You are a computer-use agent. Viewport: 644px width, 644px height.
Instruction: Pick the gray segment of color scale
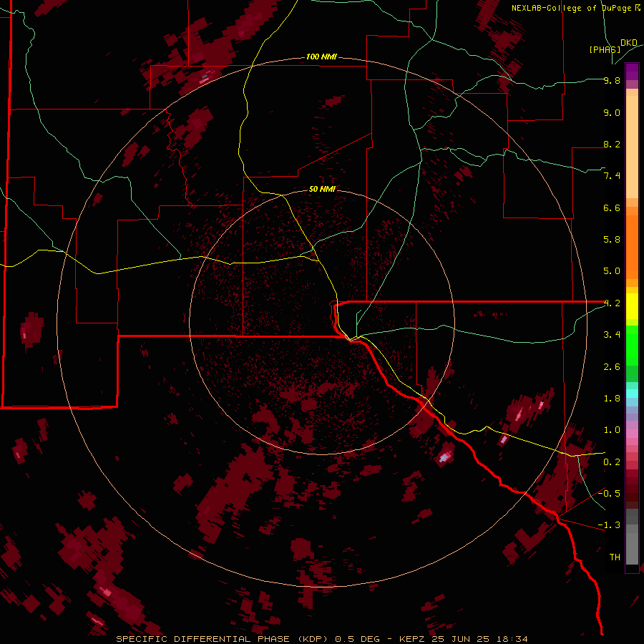(632, 537)
